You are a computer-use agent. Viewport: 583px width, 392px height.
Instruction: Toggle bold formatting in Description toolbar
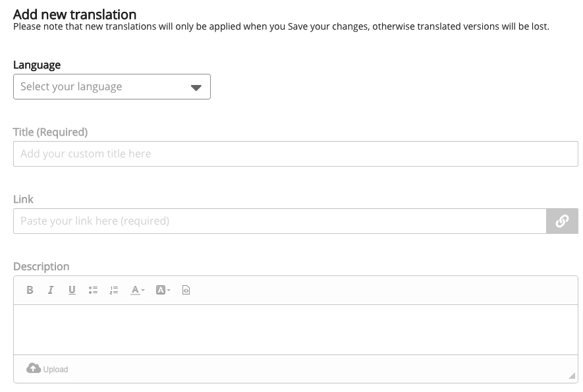pos(30,290)
